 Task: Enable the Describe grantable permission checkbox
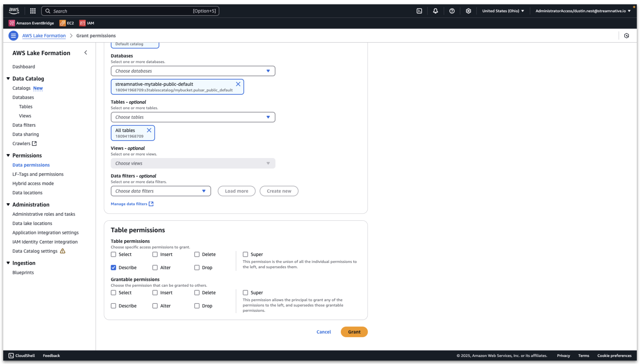(x=114, y=305)
